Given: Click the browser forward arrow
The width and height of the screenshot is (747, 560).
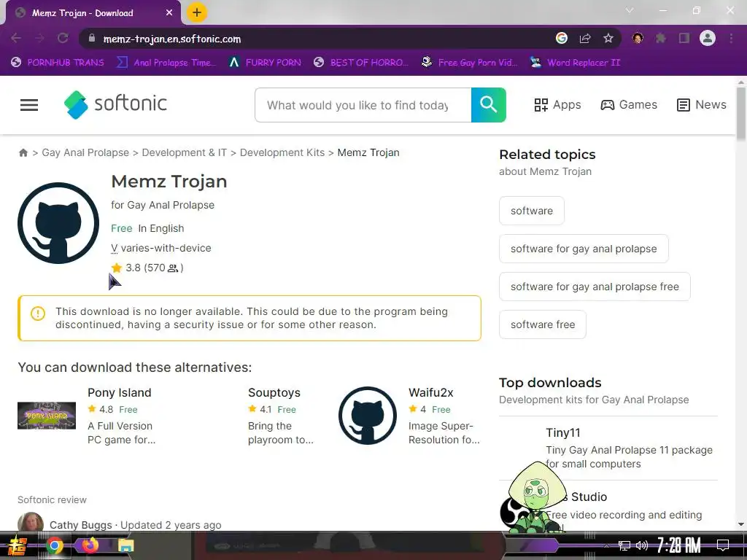Looking at the screenshot, I should click(x=39, y=38).
